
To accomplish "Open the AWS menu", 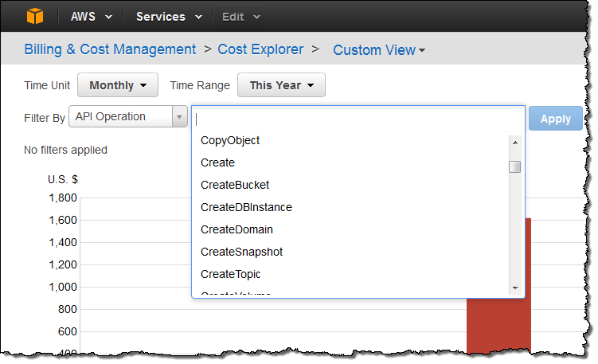I will click(92, 17).
